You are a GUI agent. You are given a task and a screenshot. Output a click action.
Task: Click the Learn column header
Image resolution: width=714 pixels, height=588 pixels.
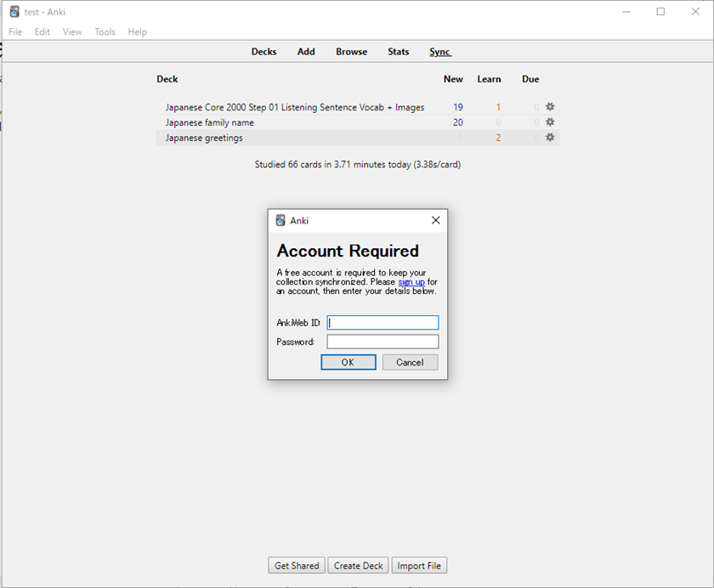pyautogui.click(x=489, y=79)
